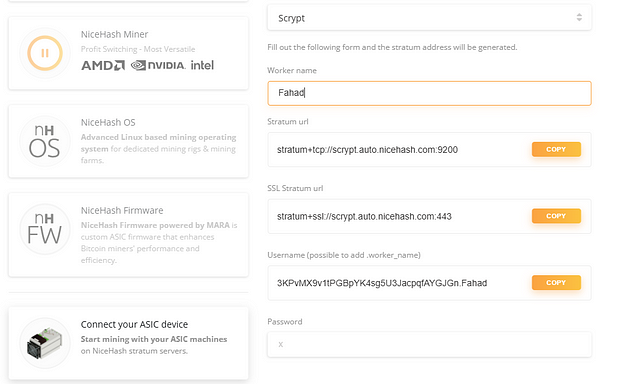The width and height of the screenshot is (630, 384).
Task: Open the Scrypt algorithm dropdown
Action: click(x=429, y=18)
